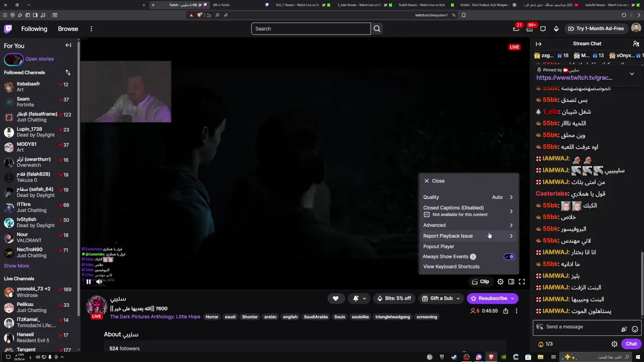Open Peiikuu live channel in sidebar

pos(39,307)
